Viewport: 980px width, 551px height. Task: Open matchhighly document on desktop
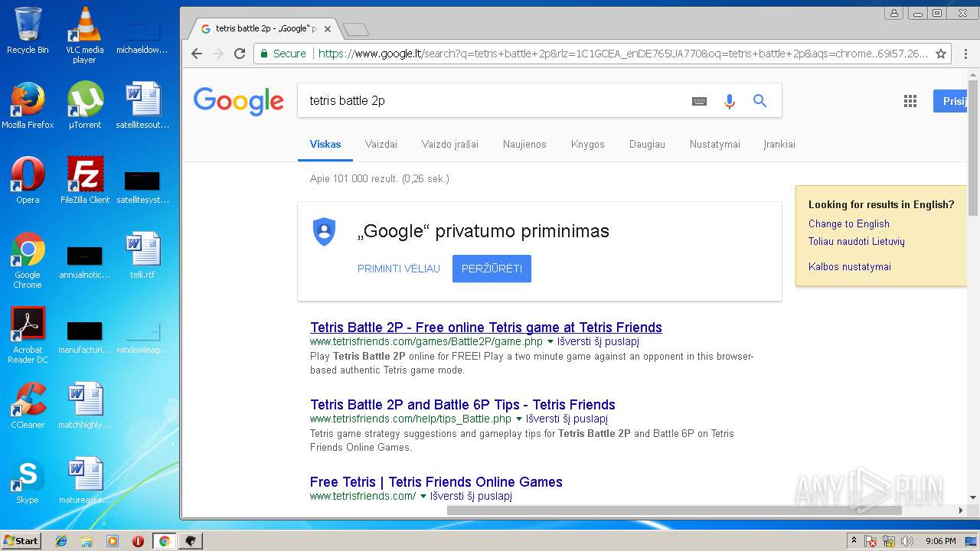click(85, 406)
